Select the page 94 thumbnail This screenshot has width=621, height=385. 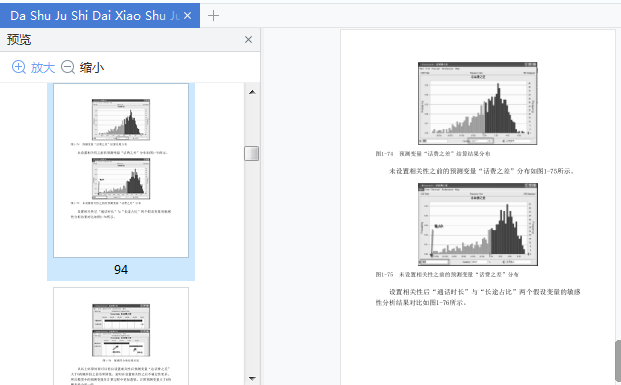[x=121, y=170]
